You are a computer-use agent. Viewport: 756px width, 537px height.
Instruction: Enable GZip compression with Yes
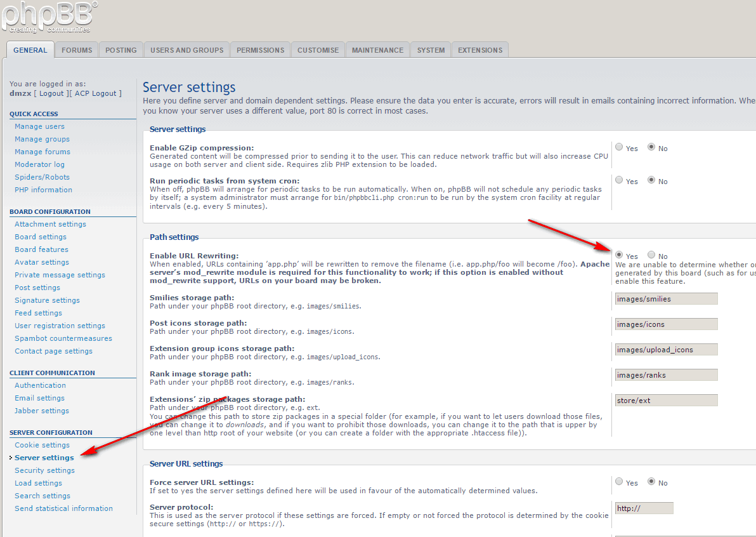point(619,147)
